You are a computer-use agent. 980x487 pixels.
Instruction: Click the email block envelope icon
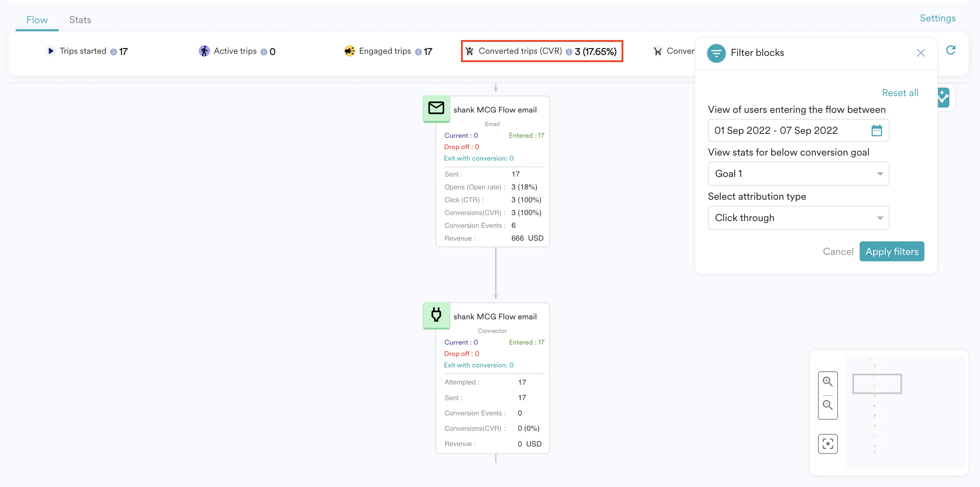(x=436, y=108)
